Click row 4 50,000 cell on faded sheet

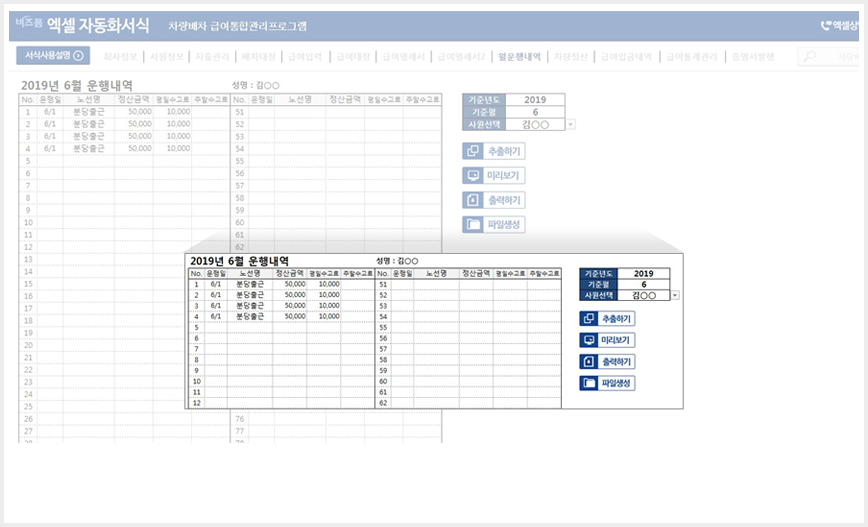[x=134, y=148]
